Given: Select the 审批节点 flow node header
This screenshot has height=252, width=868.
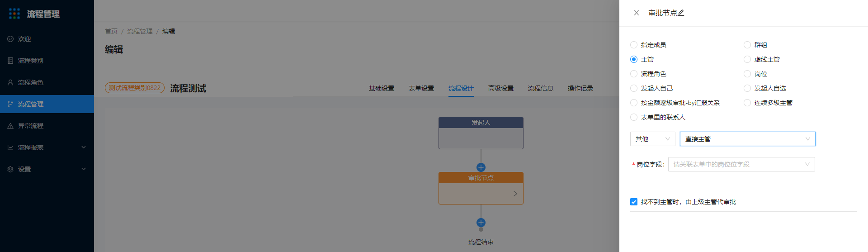Looking at the screenshot, I should coord(481,178).
